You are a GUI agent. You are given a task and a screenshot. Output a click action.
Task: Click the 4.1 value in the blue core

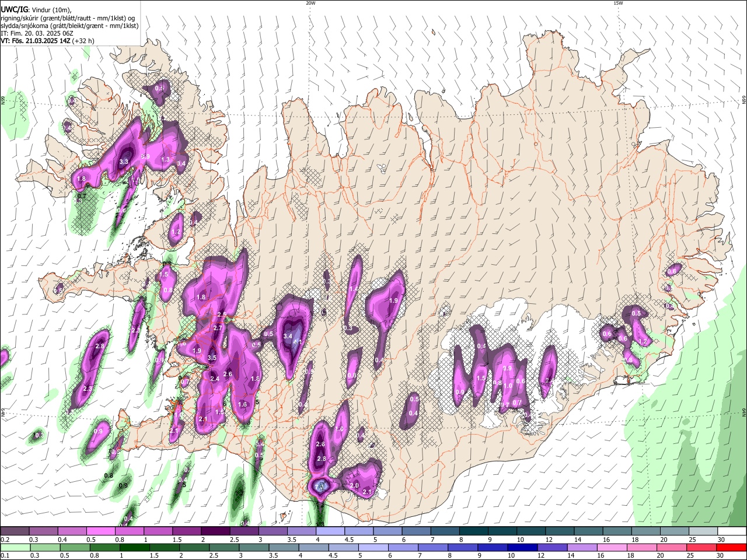pyautogui.click(x=297, y=342)
